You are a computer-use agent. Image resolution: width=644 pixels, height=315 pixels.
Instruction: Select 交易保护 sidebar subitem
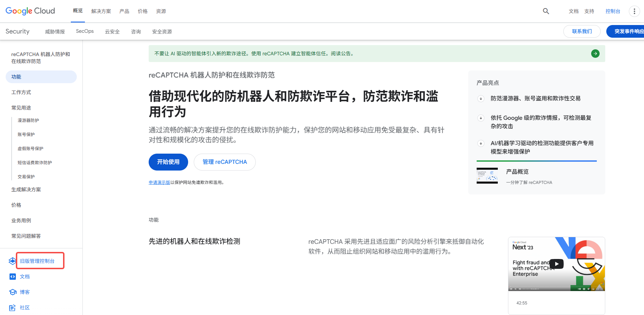pos(26,177)
